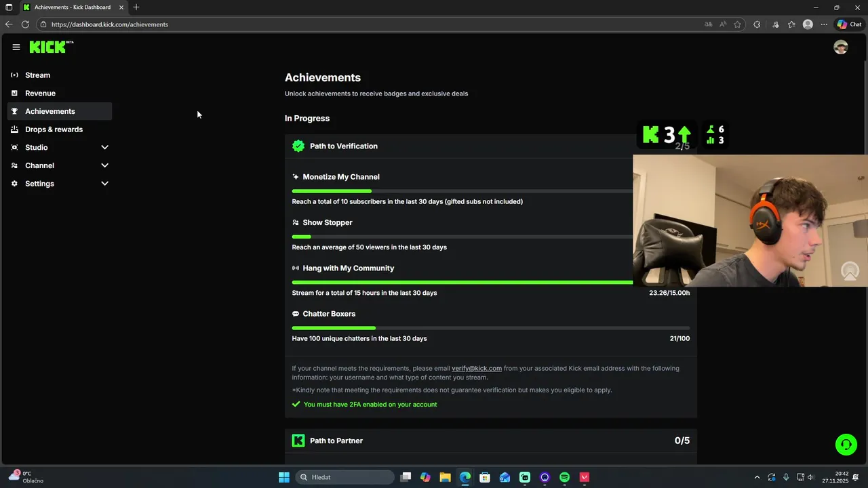
Task: Select the Achievements - Kick Dashboard browser tab
Action: [x=73, y=7]
